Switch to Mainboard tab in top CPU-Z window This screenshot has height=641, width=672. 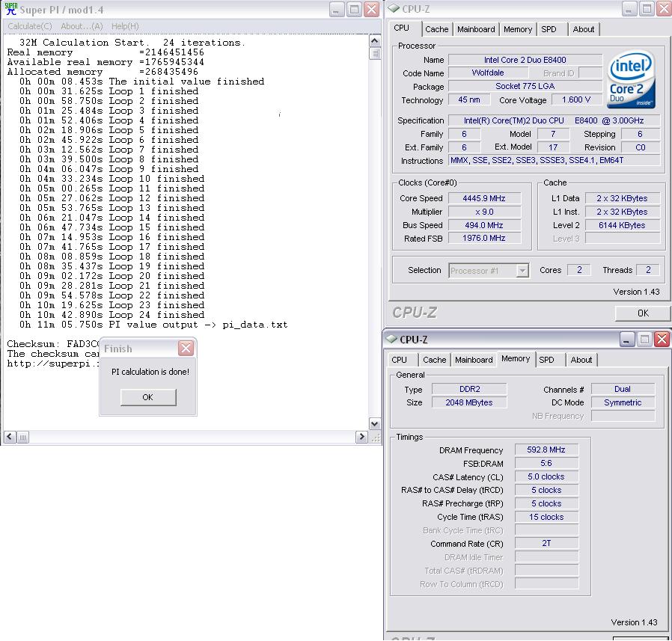point(476,29)
